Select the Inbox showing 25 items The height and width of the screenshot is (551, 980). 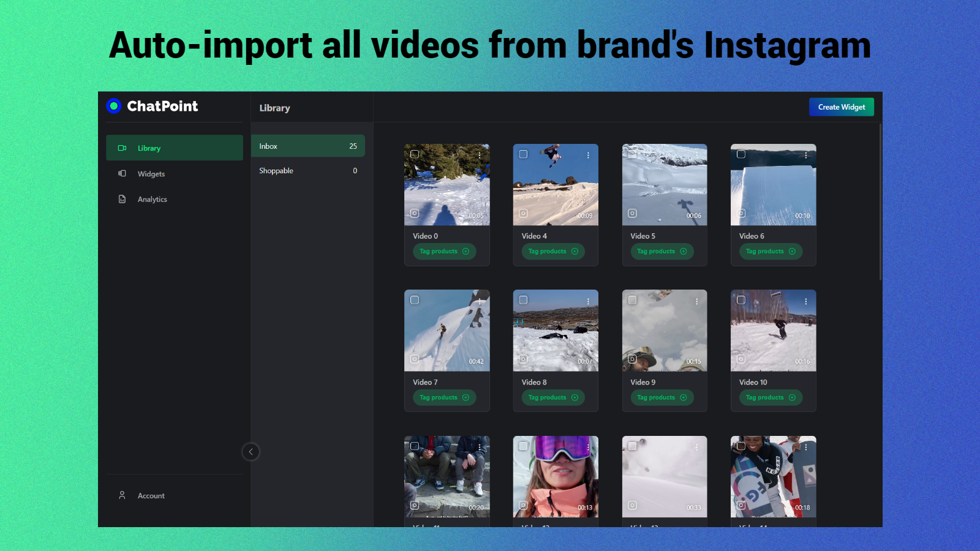pos(307,146)
